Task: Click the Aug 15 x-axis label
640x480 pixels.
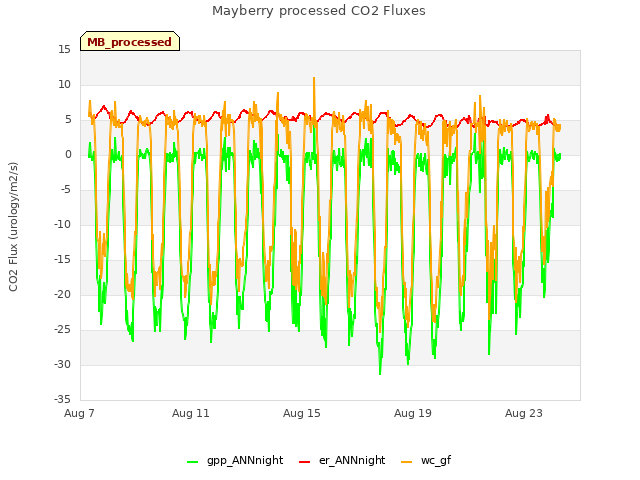Action: coord(302,413)
